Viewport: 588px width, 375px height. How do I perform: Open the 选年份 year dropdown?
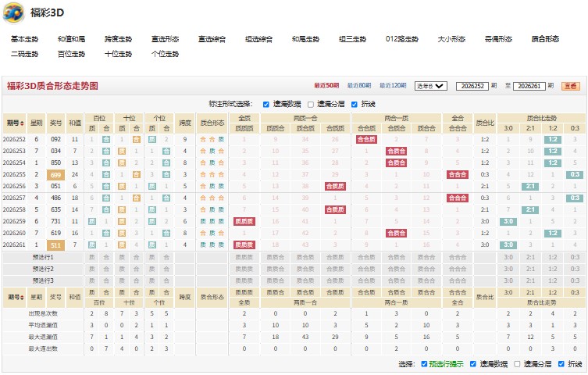430,86
